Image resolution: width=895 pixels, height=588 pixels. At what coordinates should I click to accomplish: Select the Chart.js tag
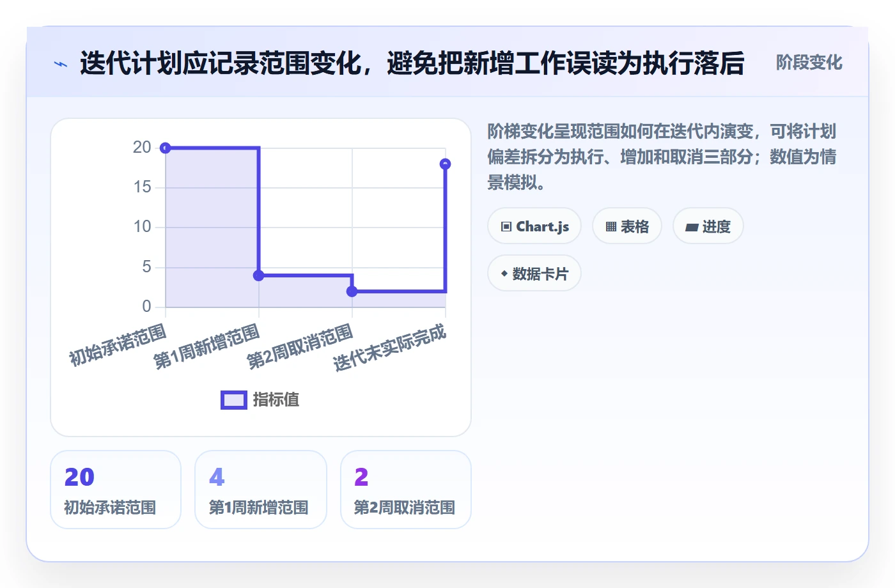pyautogui.click(x=534, y=226)
